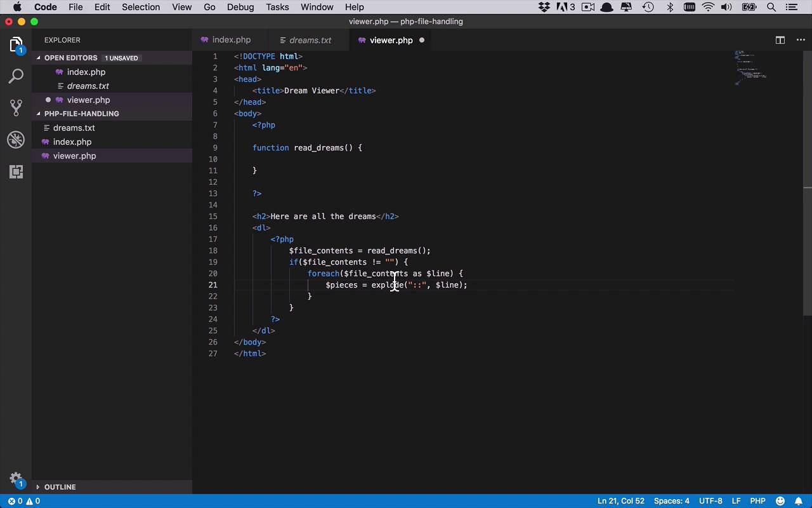Open the Search view in activity bar
Image resolution: width=812 pixels, height=508 pixels.
(16, 76)
